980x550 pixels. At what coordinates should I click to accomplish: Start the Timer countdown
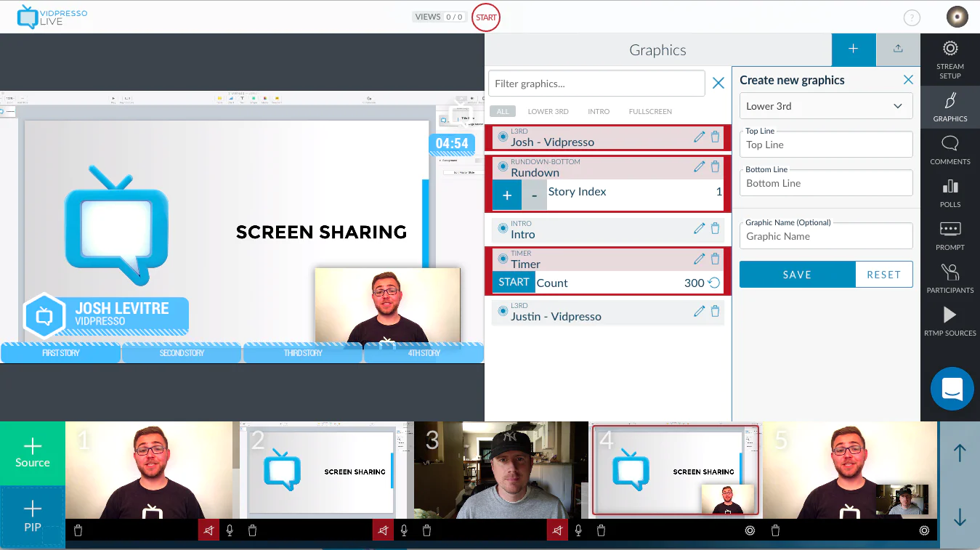pos(514,283)
